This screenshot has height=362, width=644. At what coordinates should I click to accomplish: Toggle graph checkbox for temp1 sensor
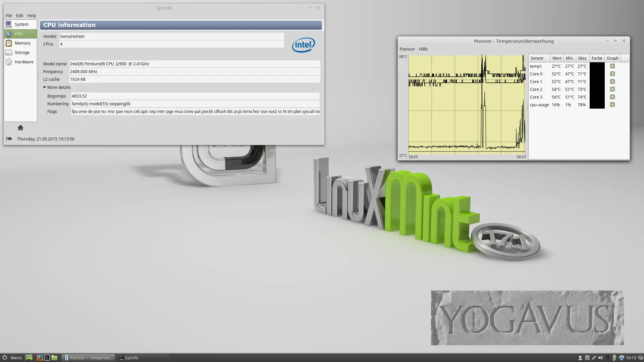(612, 66)
